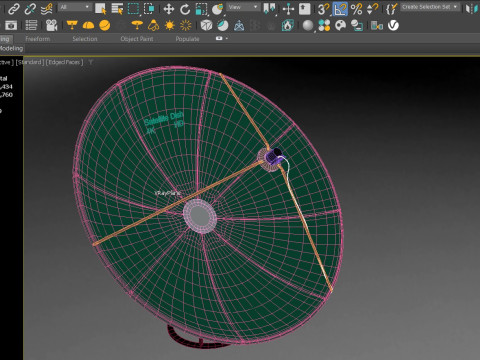Click the Mirror tool icon

(471, 9)
